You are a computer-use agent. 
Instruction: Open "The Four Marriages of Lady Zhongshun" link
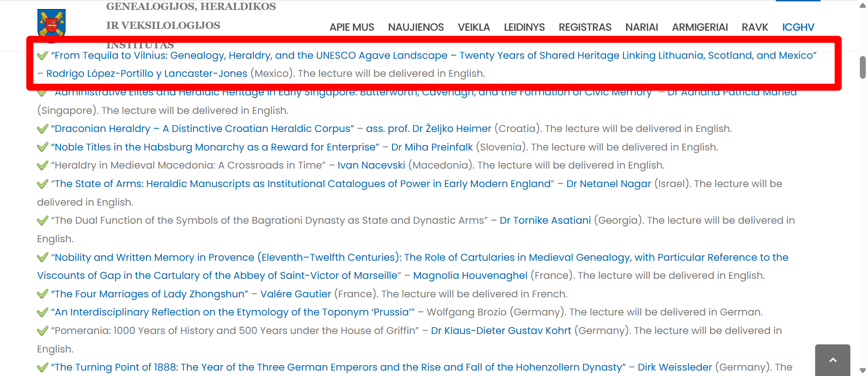[150, 294]
